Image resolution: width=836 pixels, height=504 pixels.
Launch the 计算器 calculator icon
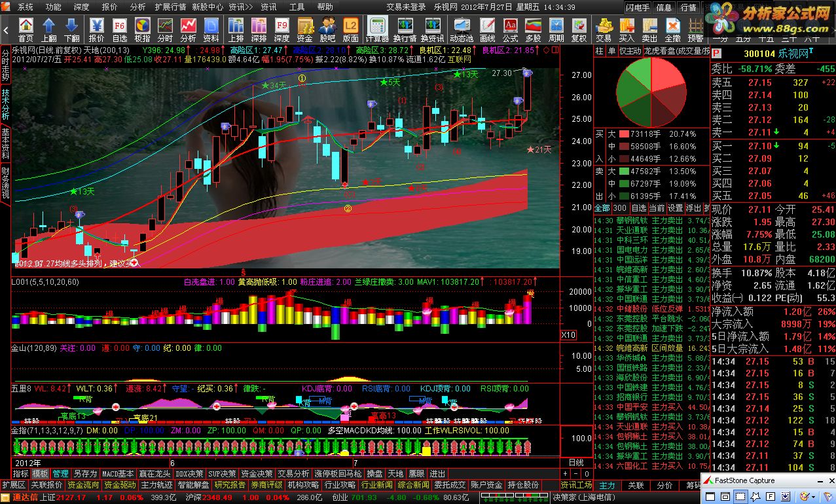click(377, 29)
